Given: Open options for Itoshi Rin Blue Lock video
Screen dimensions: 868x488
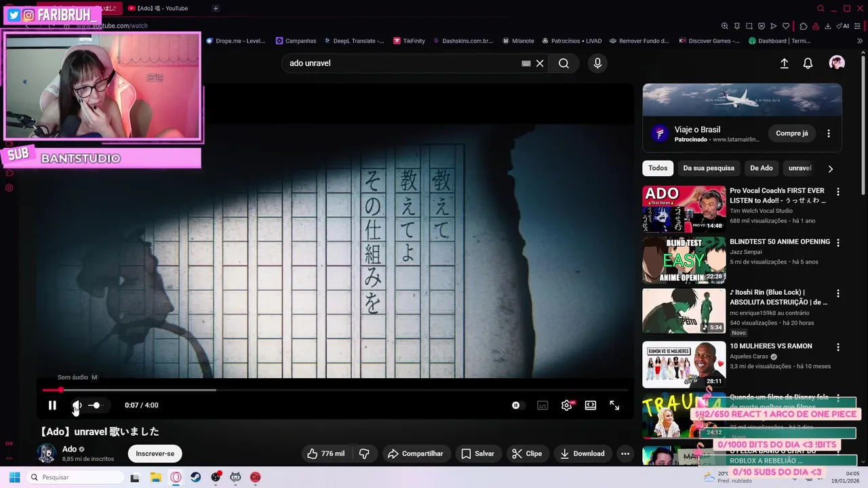Looking at the screenshot, I should [x=838, y=294].
